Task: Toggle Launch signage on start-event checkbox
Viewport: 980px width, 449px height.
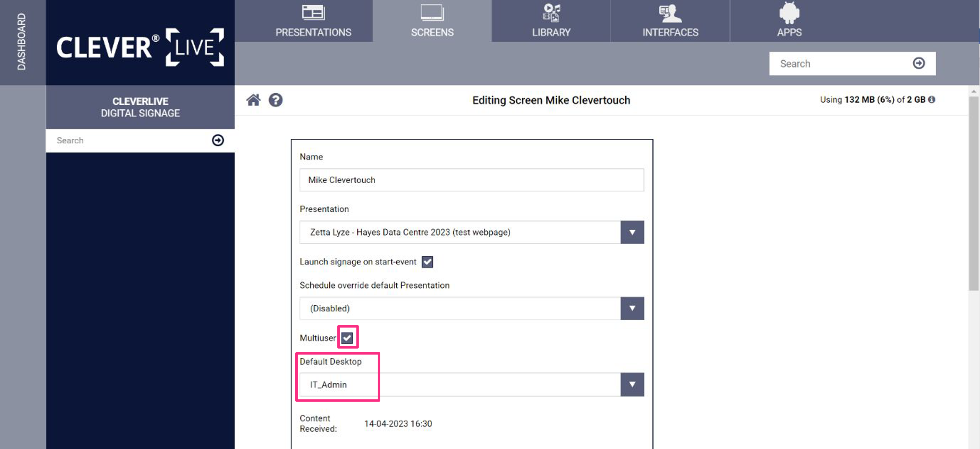Action: click(x=427, y=262)
